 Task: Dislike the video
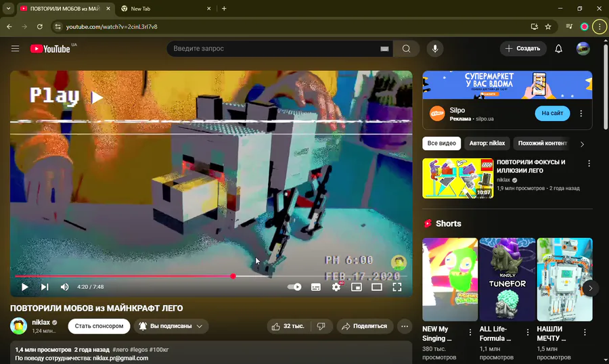[x=321, y=326]
